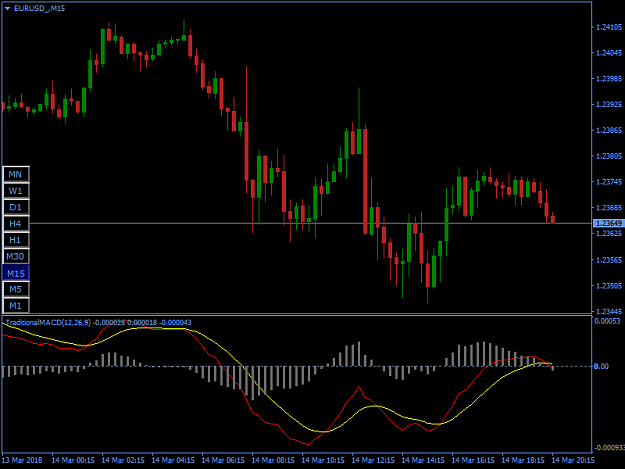Viewport: 625px width, 469px height.
Task: Switch chart to MN timeframe
Action: 16,174
